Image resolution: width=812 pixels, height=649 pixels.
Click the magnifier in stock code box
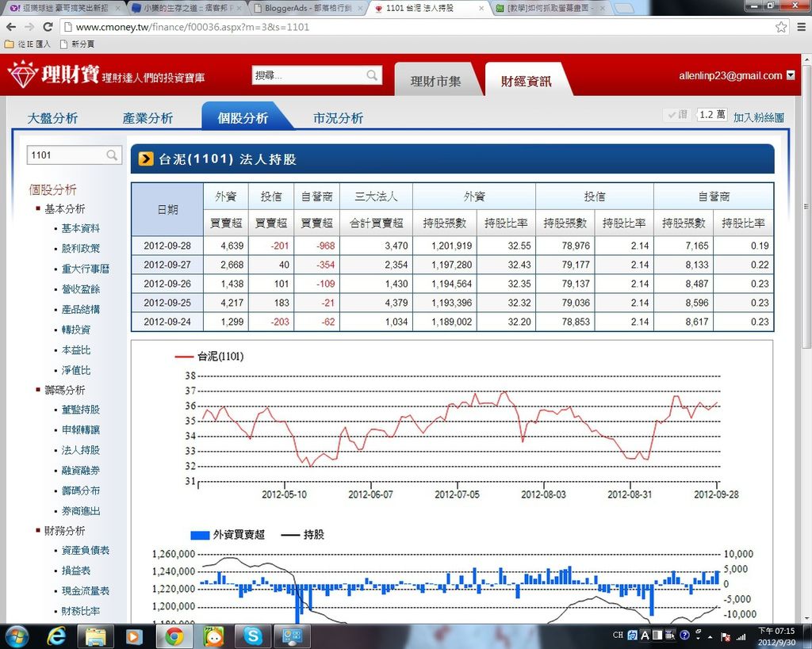(x=111, y=155)
